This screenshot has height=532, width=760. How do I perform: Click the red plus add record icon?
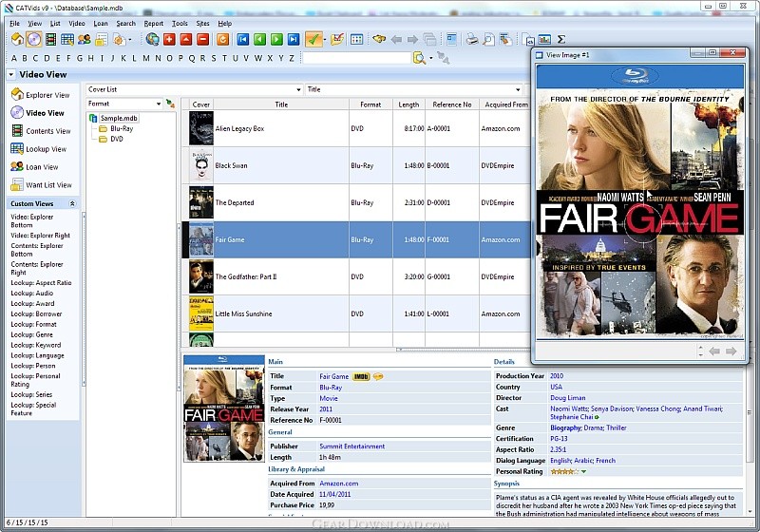tap(169, 39)
